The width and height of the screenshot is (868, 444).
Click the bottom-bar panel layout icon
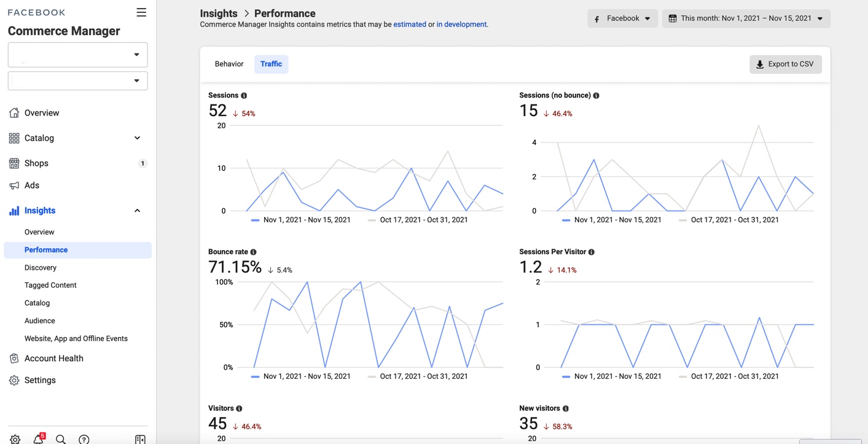(x=140, y=439)
